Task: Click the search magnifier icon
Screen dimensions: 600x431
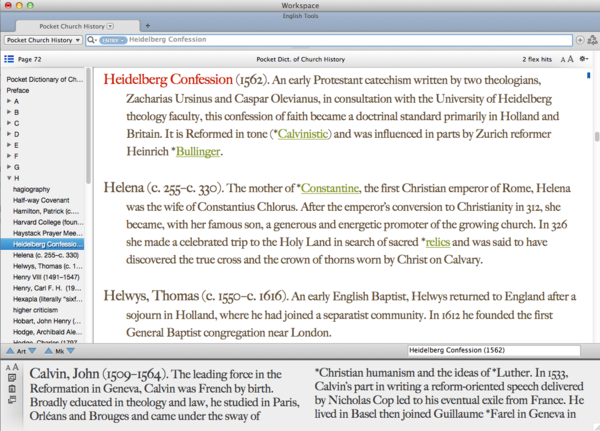Action: 91,40
